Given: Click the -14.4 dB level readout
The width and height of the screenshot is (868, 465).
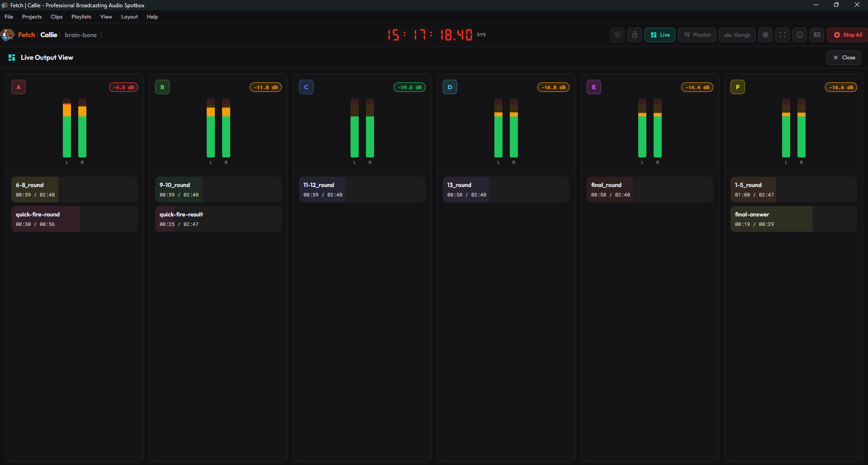Looking at the screenshot, I should (697, 87).
